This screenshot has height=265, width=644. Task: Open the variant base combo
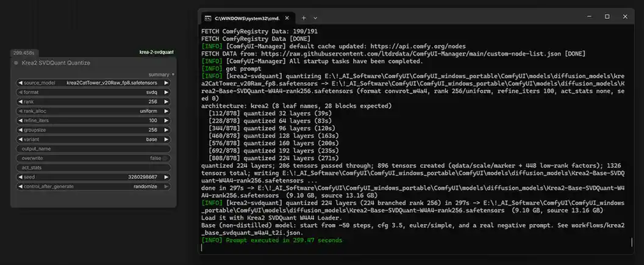click(x=93, y=139)
